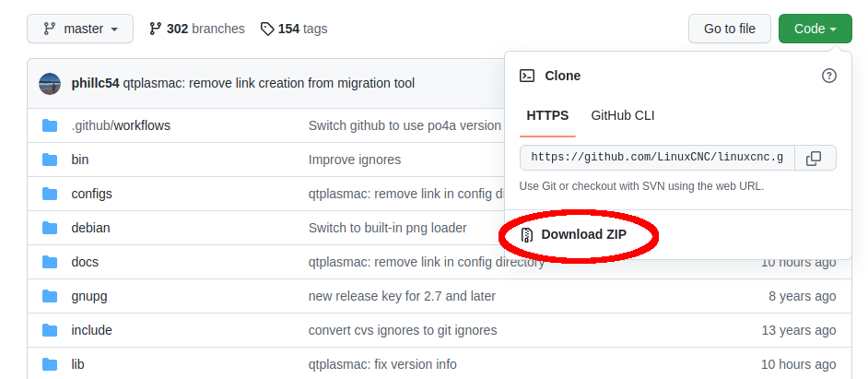
Task: Click the zip file icon beside Download ZIP
Action: point(528,235)
